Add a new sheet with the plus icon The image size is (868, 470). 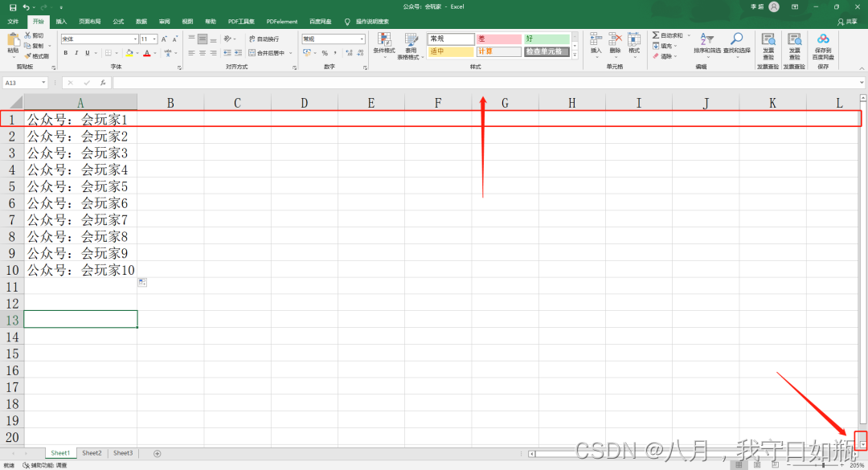coord(158,453)
